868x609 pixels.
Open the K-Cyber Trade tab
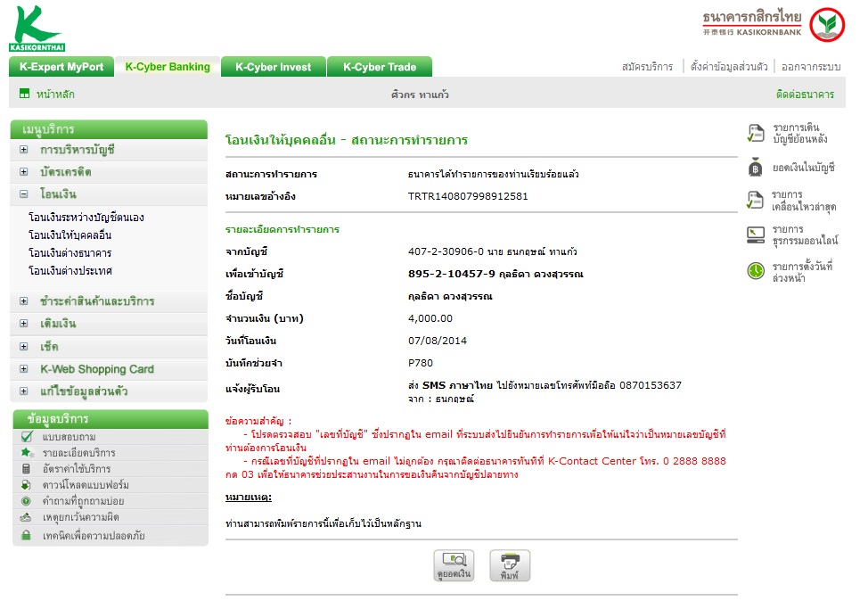[380, 67]
